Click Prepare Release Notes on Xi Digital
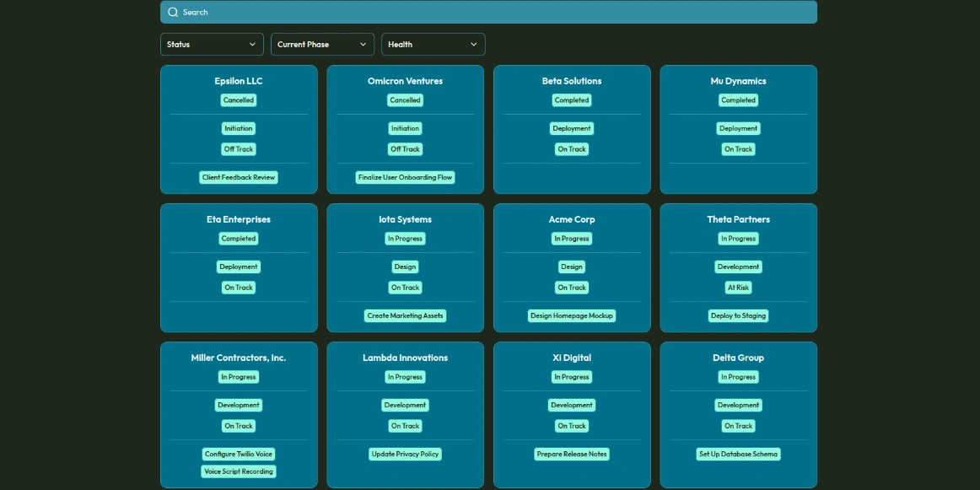This screenshot has height=490, width=980. [x=572, y=454]
